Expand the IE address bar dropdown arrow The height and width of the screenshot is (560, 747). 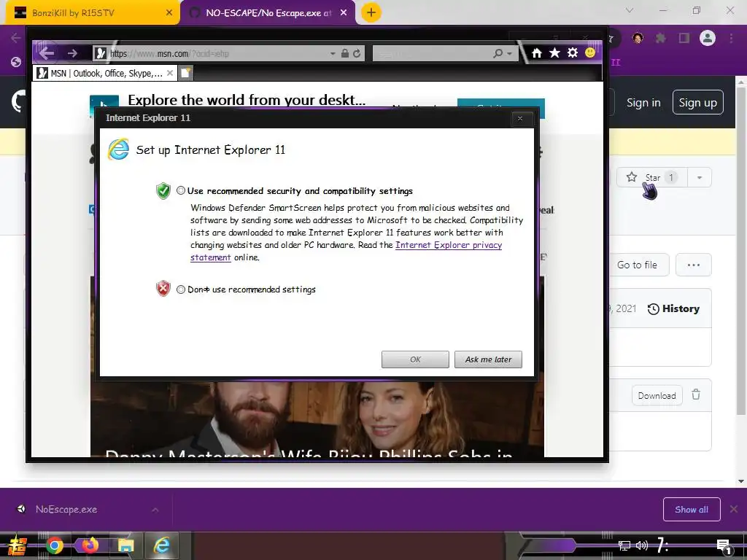[x=333, y=53]
